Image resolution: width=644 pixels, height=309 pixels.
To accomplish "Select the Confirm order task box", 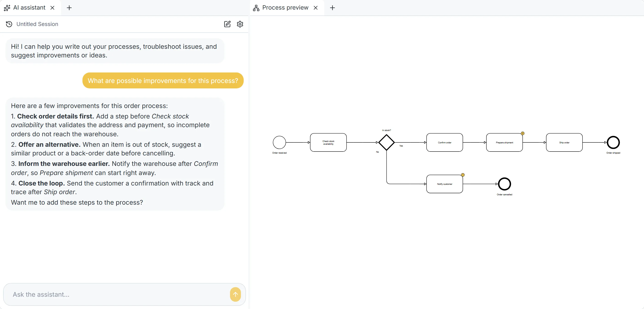I will (x=445, y=142).
